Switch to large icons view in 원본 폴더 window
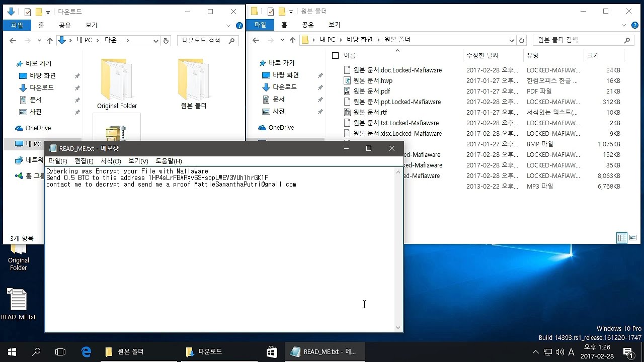The width and height of the screenshot is (644, 362). [633, 238]
